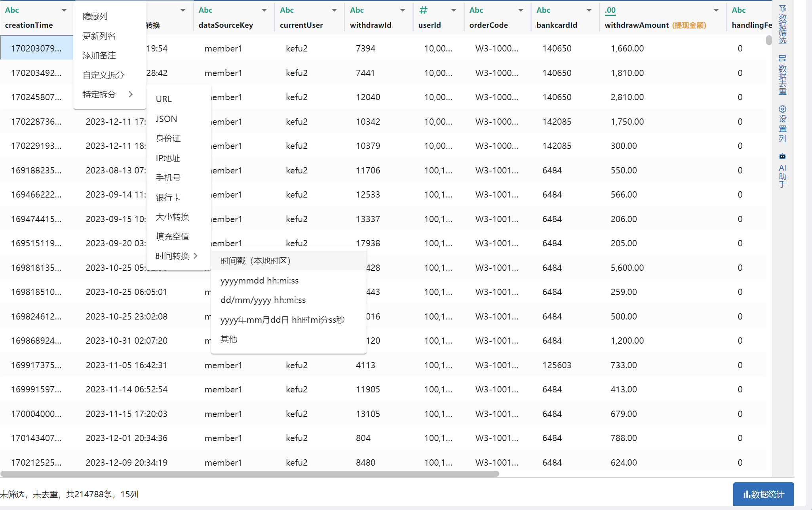812x510 pixels.
Task: Open the dataSourceKey column dropdown arrow
Action: 264,10
